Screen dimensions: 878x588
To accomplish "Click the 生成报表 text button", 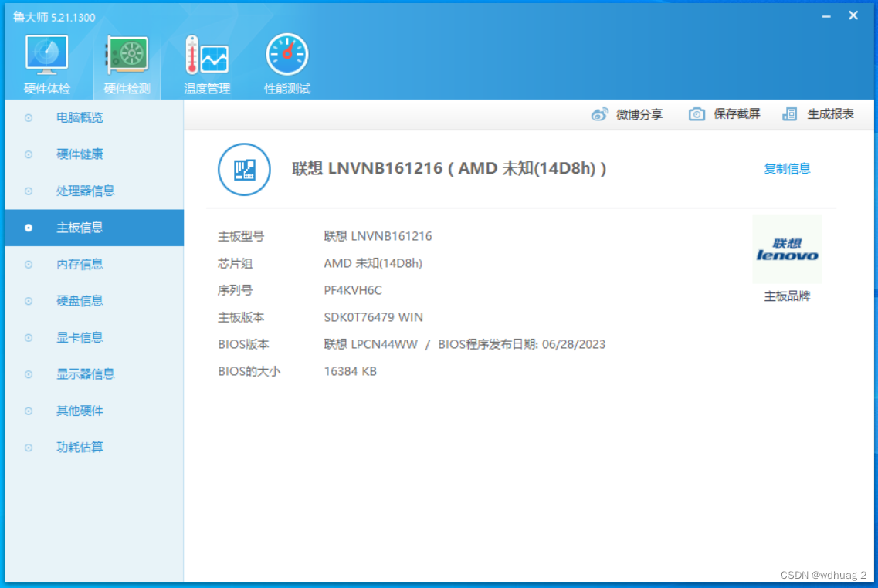I will 830,114.
